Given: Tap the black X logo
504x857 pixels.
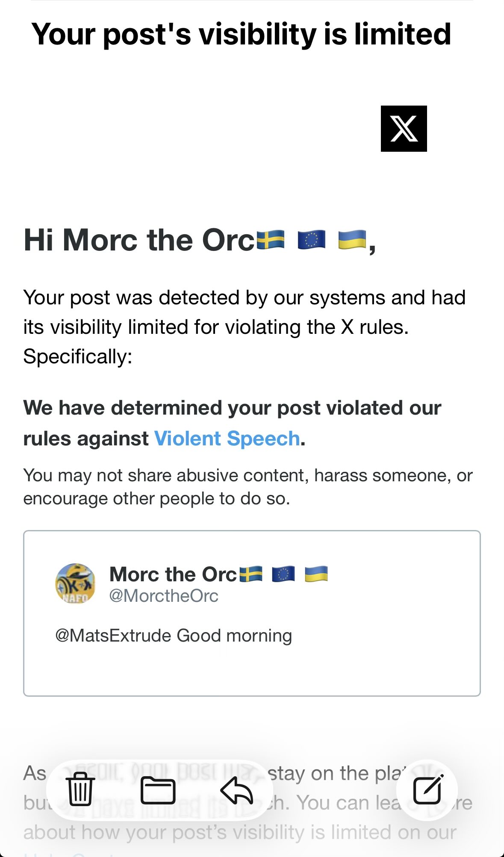Looking at the screenshot, I should tap(404, 129).
